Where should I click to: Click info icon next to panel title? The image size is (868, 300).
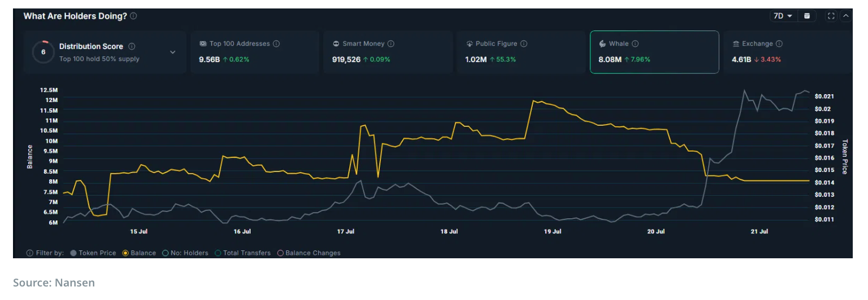[133, 16]
